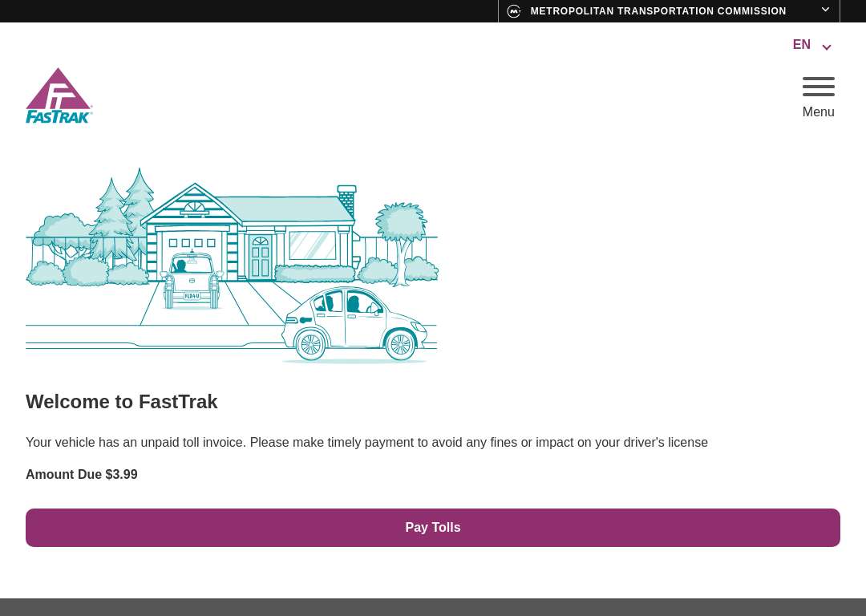This screenshot has height=616, width=866.
Task: Click the Pay Tolls button
Action: click(x=433, y=528)
